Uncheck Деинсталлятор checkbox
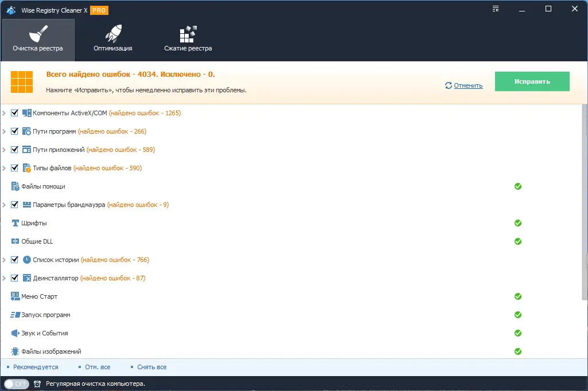This screenshot has width=588, height=391. [14, 278]
